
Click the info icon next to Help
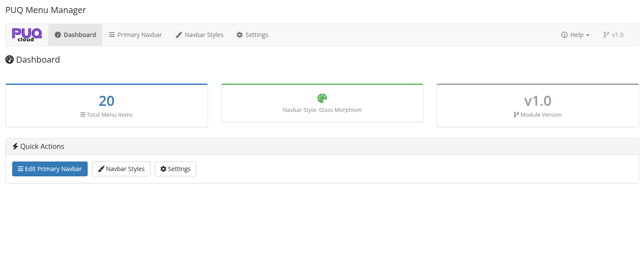point(564,34)
